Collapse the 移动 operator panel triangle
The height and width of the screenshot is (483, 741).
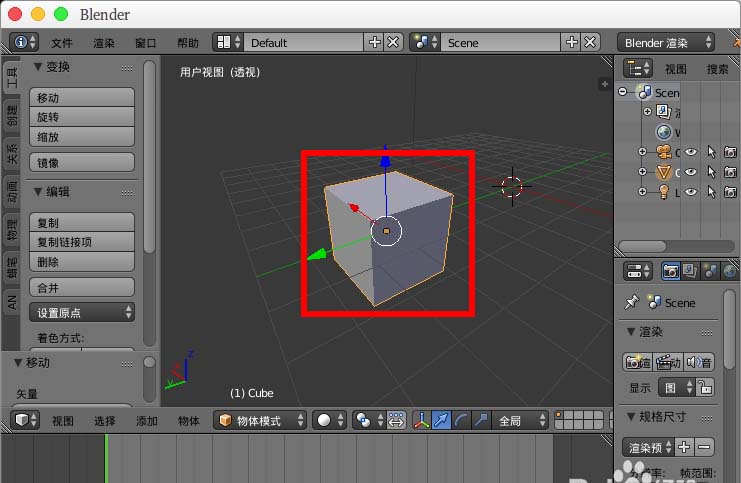(x=18, y=362)
